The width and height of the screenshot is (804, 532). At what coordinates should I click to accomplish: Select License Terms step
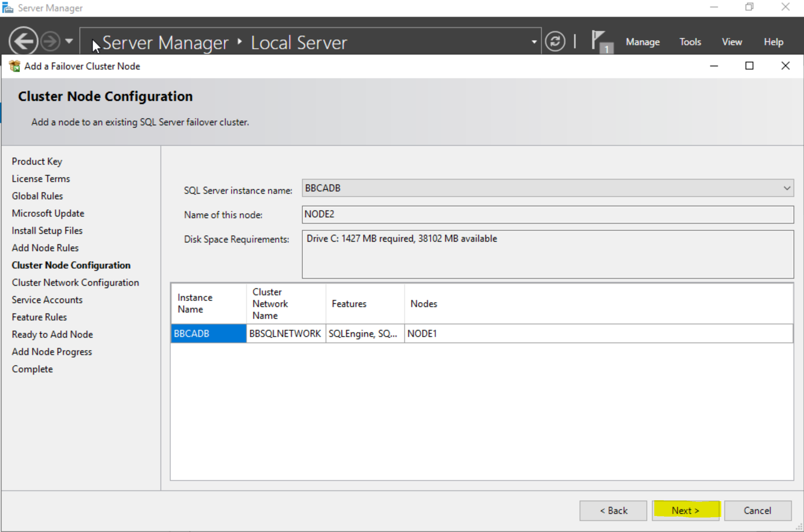[x=41, y=179]
